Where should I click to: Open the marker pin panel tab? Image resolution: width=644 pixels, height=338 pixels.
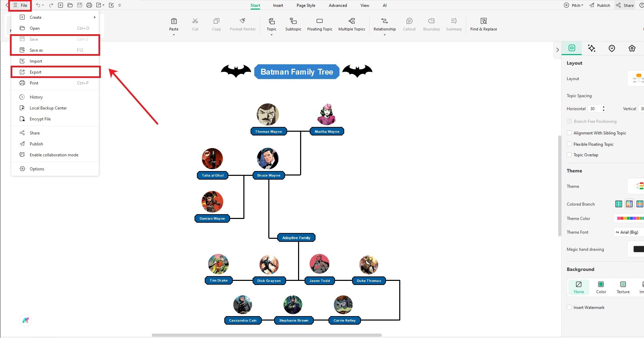point(612,48)
